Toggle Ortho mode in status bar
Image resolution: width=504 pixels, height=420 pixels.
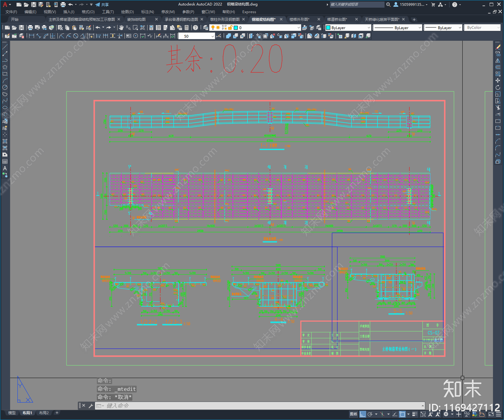coord(363,414)
